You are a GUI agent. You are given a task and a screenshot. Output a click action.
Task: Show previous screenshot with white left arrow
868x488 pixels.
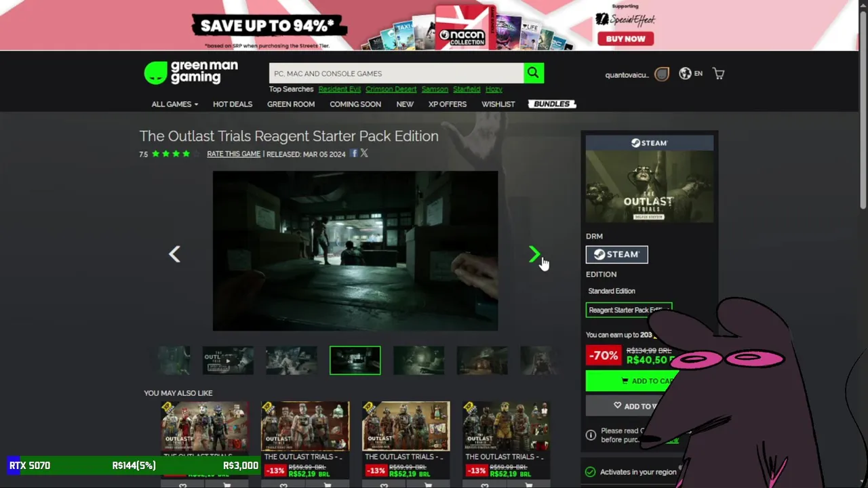click(174, 254)
